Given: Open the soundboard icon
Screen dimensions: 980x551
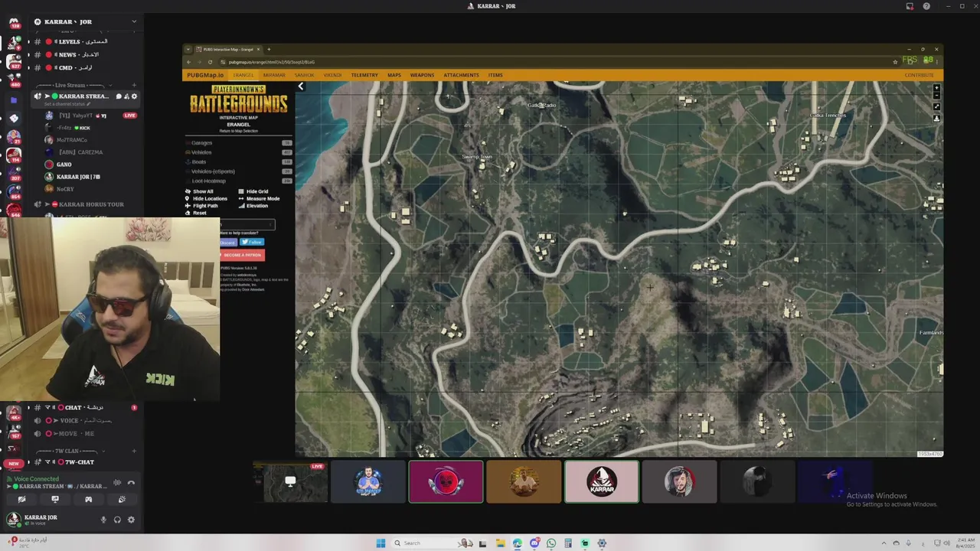Looking at the screenshot, I should [x=122, y=499].
